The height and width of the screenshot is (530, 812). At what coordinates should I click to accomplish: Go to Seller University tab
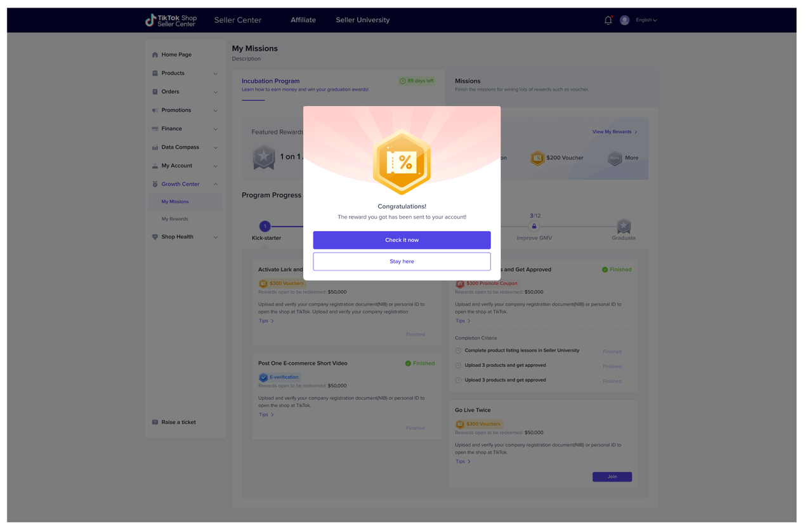point(363,20)
